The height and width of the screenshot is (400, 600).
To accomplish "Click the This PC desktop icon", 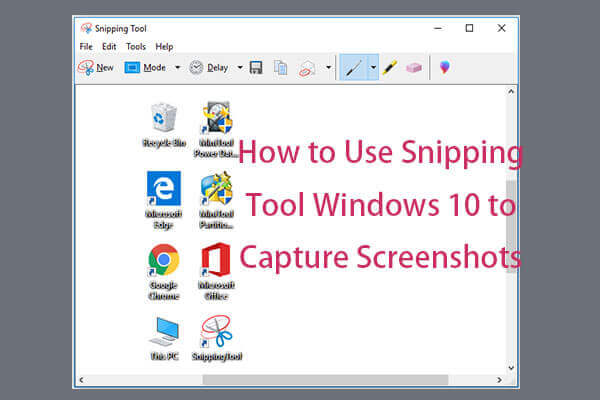I will coord(164,332).
